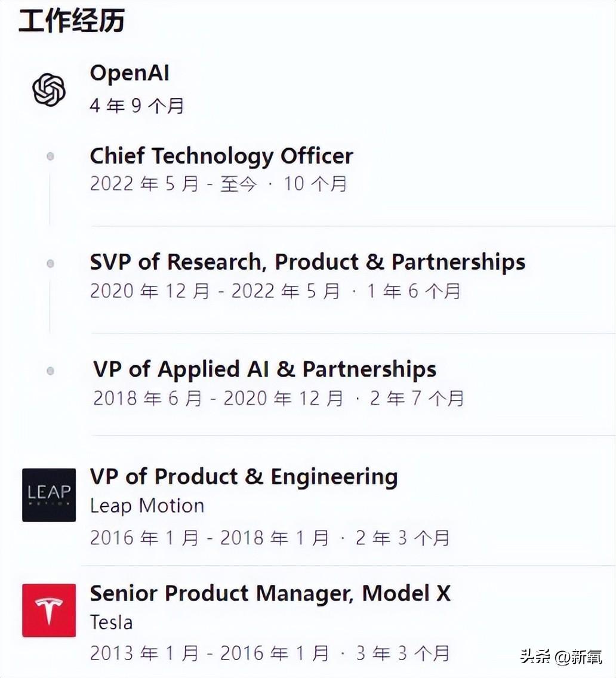
Task: Open the OpenAI company name link
Action: (x=130, y=73)
